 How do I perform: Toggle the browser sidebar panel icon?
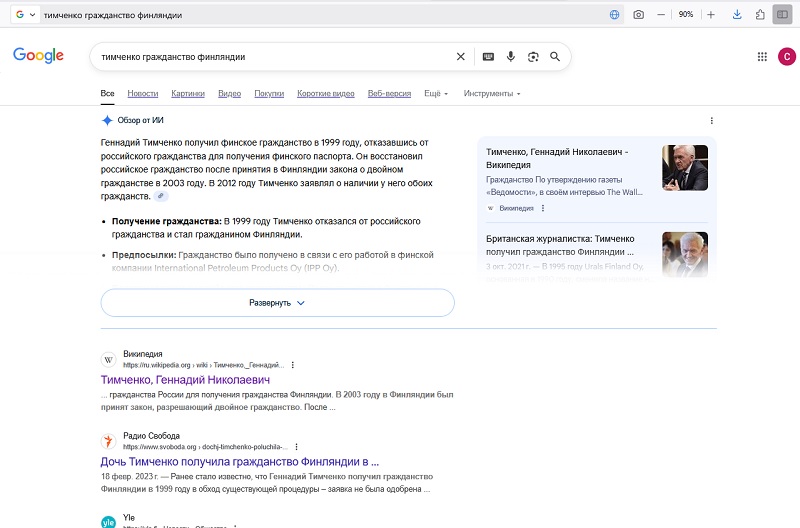[782, 15]
